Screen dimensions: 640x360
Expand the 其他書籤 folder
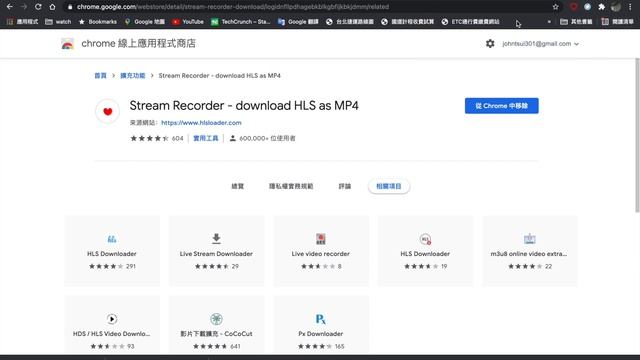point(576,22)
